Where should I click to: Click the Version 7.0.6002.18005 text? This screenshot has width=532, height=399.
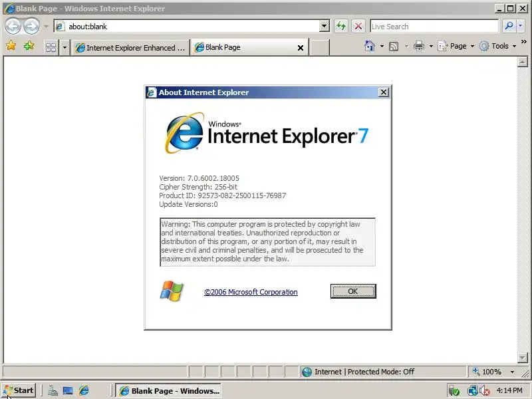point(199,178)
